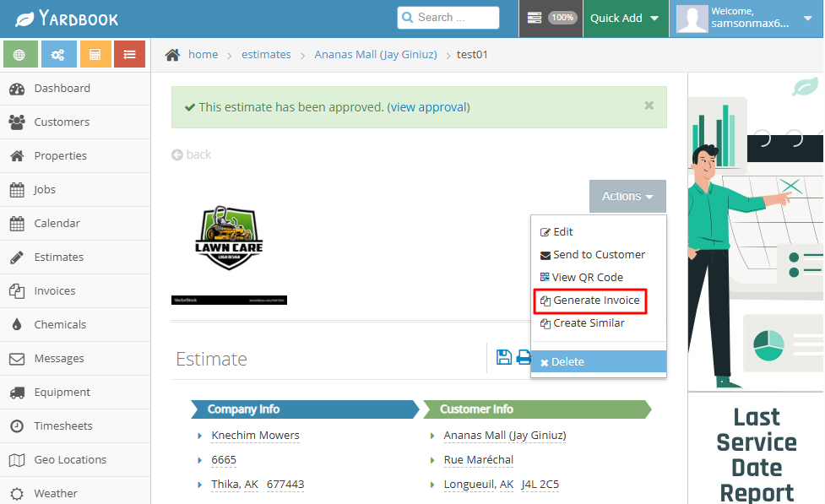Click the home icon in breadcrumb
825x504 pixels.
pos(172,55)
